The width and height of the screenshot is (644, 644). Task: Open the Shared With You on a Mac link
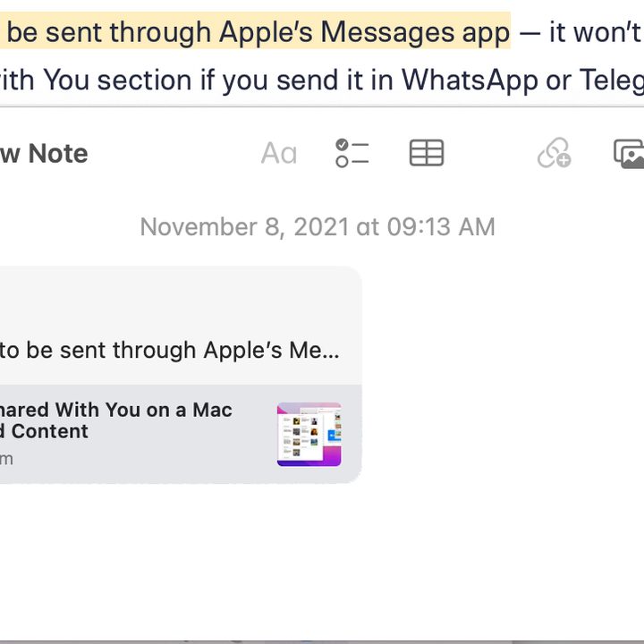[x=116, y=420]
